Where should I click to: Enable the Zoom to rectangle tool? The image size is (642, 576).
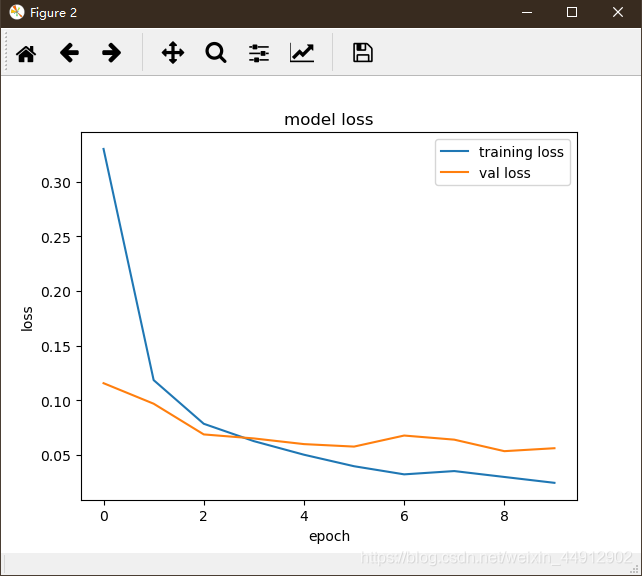coord(216,53)
